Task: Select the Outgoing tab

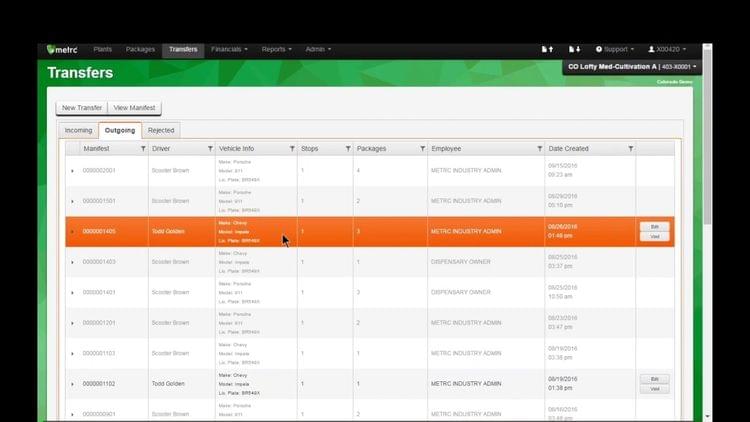Action: [120, 130]
